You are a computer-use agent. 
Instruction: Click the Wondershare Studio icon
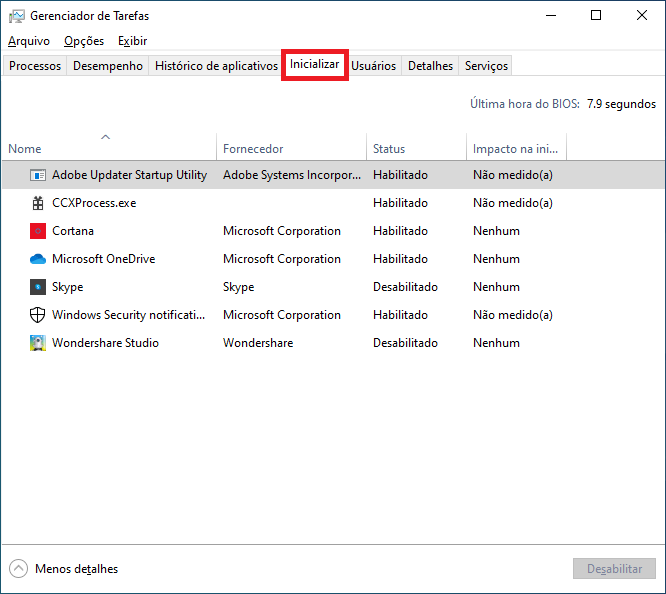38,343
